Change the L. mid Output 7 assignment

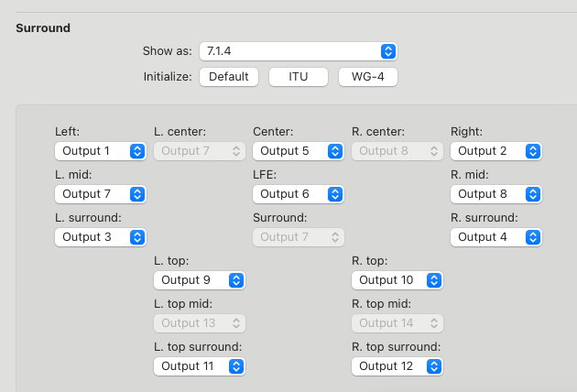101,194
